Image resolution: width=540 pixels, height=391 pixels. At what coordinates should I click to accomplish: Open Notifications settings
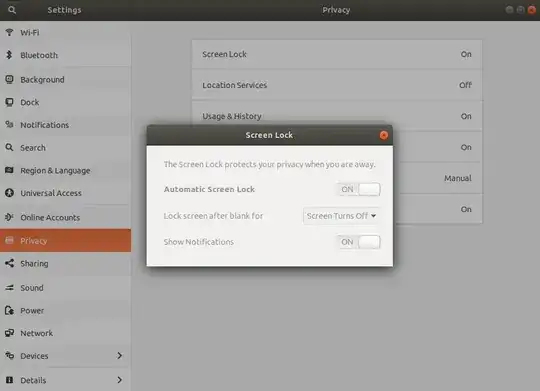pos(65,125)
